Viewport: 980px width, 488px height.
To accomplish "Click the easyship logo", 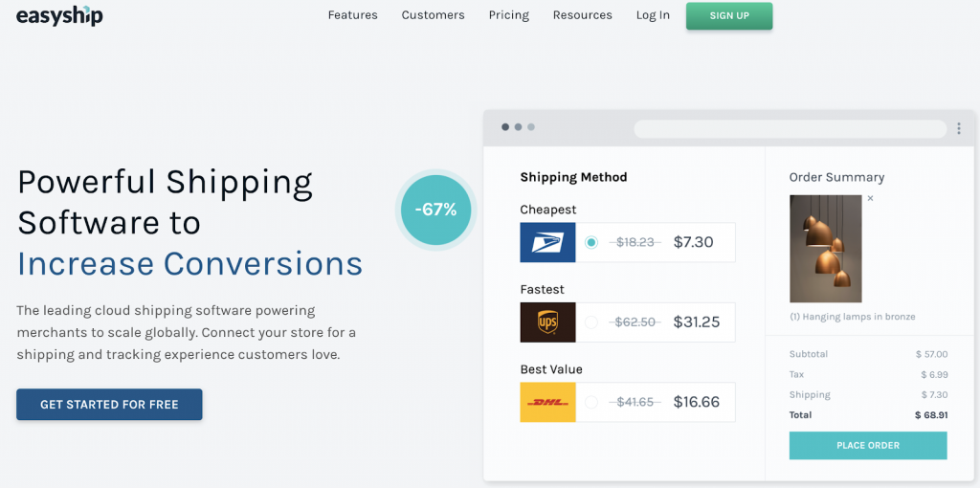I will 59,15.
